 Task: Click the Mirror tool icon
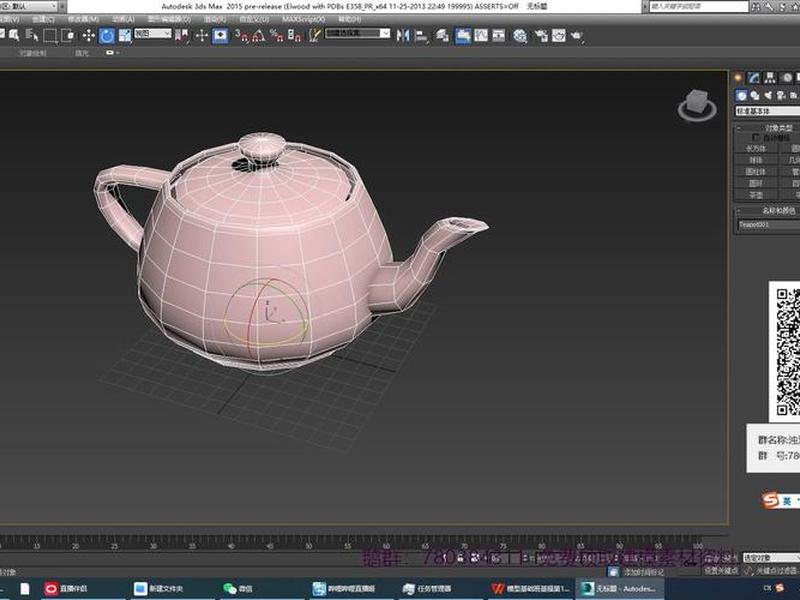pos(403,35)
